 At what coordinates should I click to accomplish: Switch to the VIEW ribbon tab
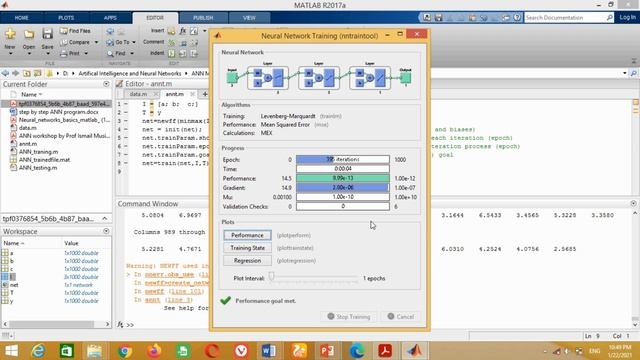click(x=249, y=18)
